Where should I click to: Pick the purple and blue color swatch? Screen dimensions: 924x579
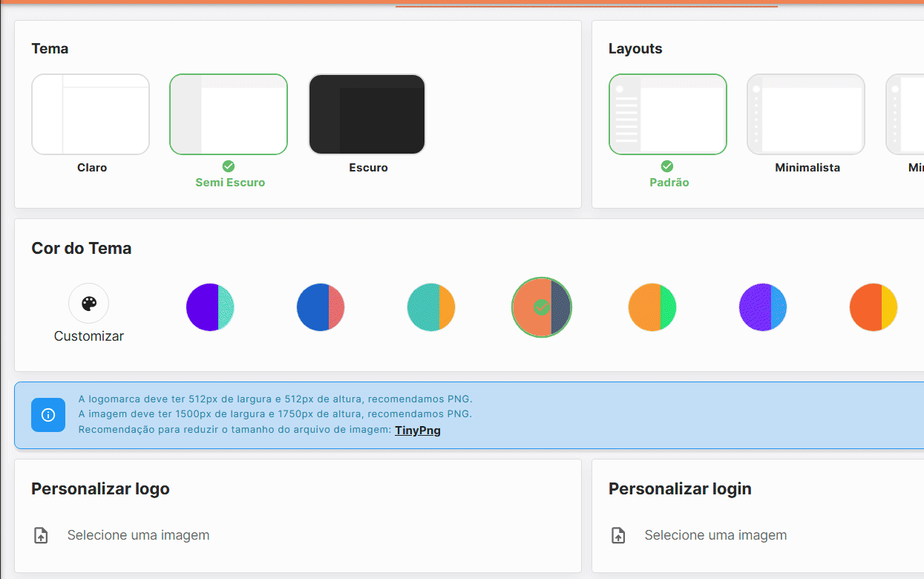pos(763,307)
